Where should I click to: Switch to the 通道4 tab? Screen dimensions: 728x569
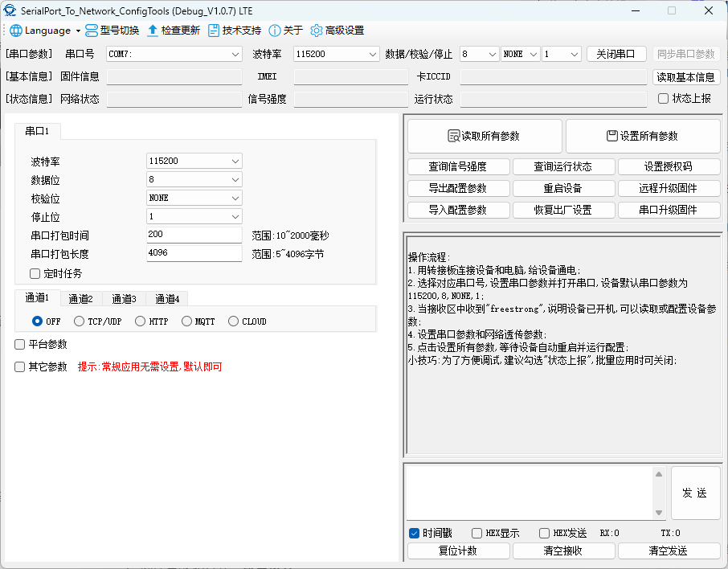click(167, 299)
